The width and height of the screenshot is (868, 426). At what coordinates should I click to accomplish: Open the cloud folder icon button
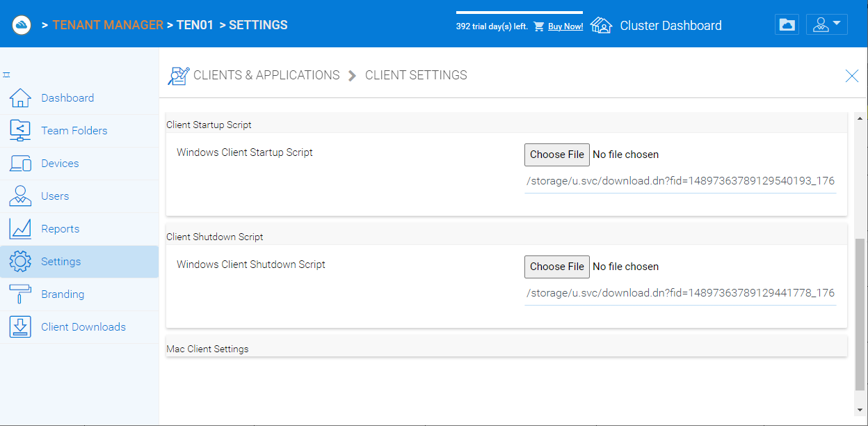pos(787,24)
